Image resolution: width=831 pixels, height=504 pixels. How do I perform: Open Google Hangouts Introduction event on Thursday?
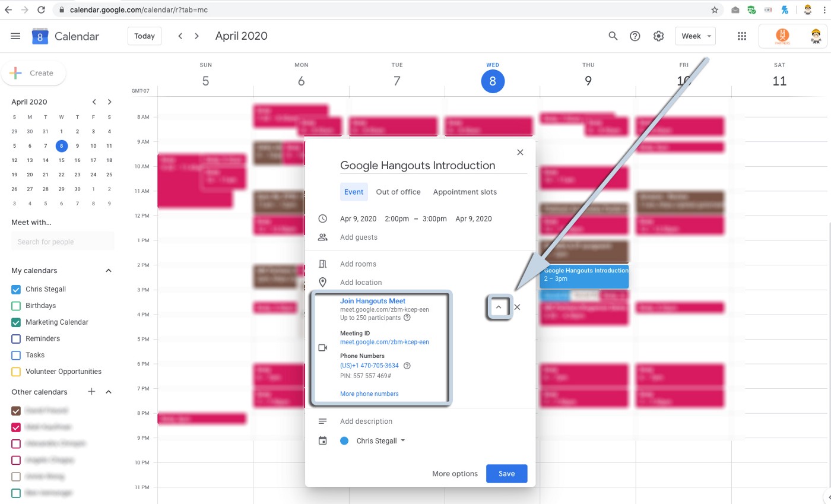tap(584, 277)
